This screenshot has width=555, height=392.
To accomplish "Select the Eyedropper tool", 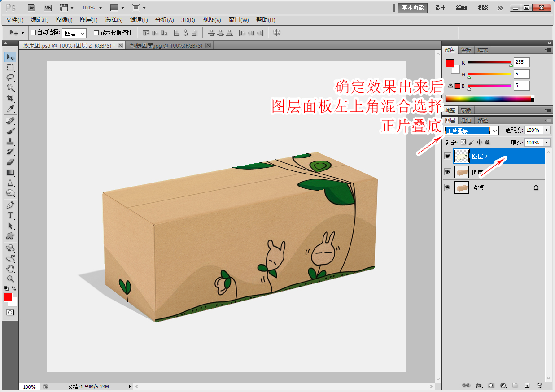I will coord(10,109).
